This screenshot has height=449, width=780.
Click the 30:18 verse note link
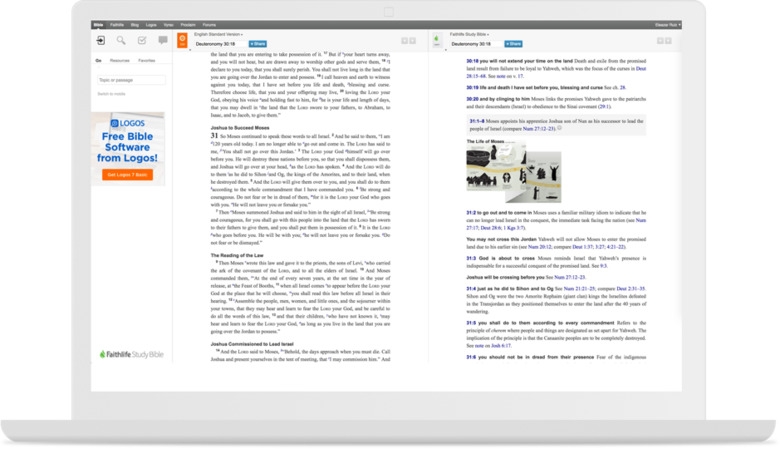point(472,61)
